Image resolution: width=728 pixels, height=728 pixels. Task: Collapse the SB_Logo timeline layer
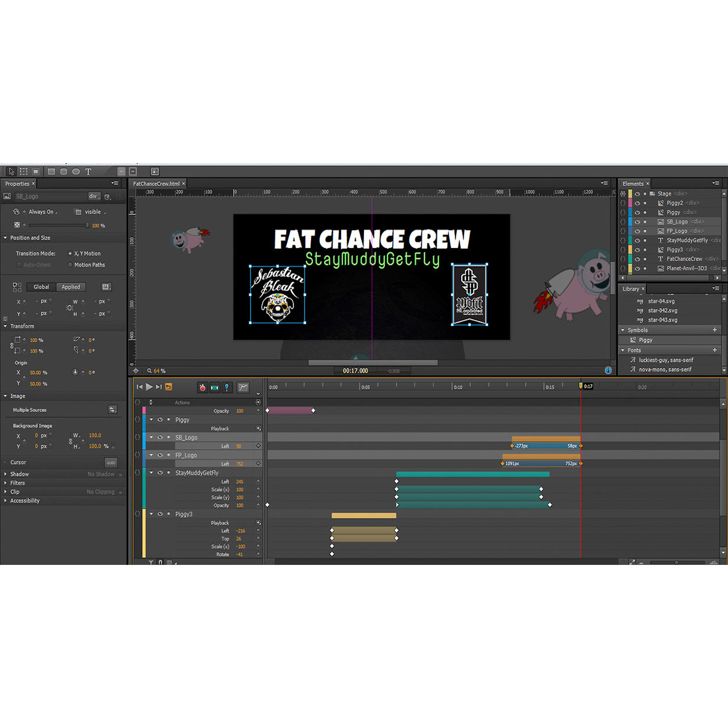pos(151,437)
